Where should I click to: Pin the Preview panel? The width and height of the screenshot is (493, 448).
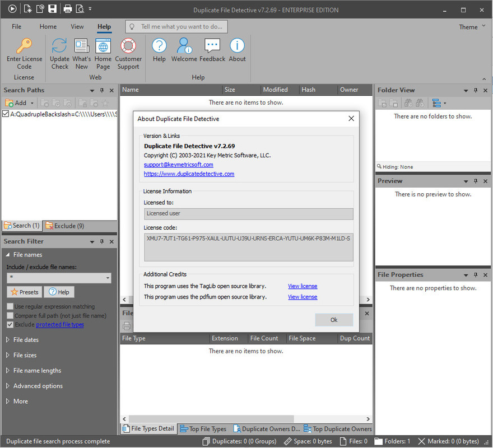pyautogui.click(x=476, y=181)
